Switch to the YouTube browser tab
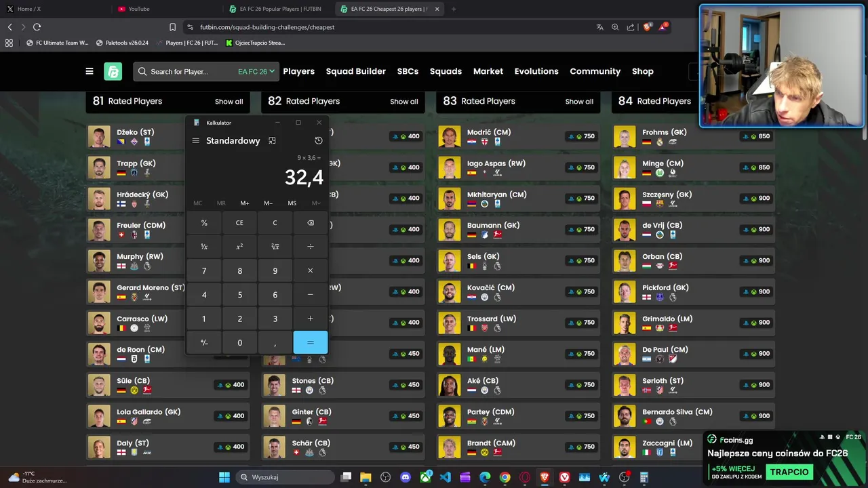 point(166,9)
